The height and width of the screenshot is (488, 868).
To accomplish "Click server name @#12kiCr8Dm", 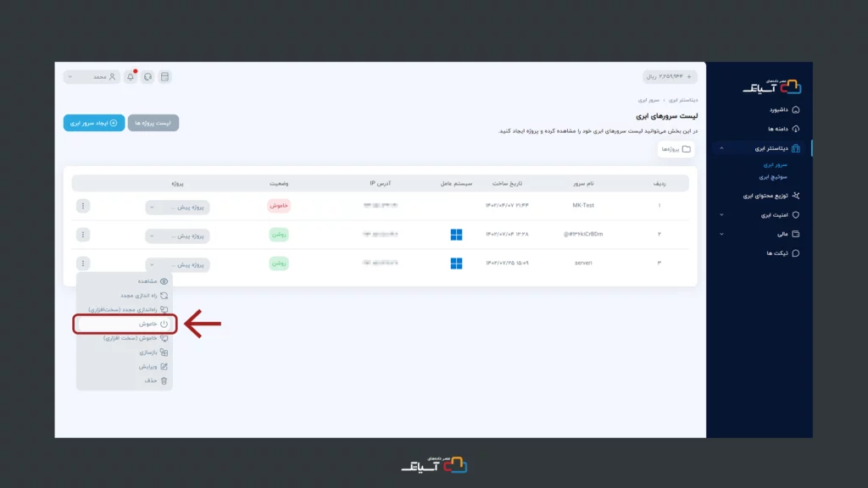I will (583, 234).
